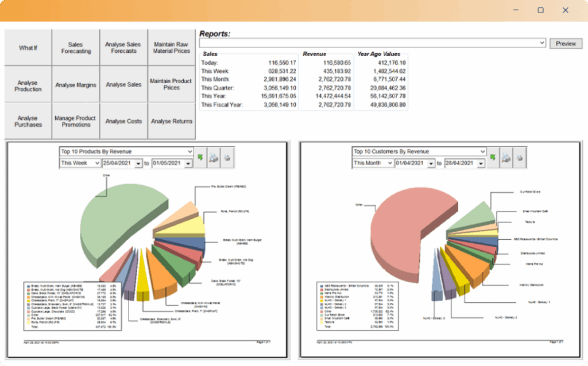Click the Sales column header
Viewport: 588px width, 366px height.
pyautogui.click(x=210, y=54)
